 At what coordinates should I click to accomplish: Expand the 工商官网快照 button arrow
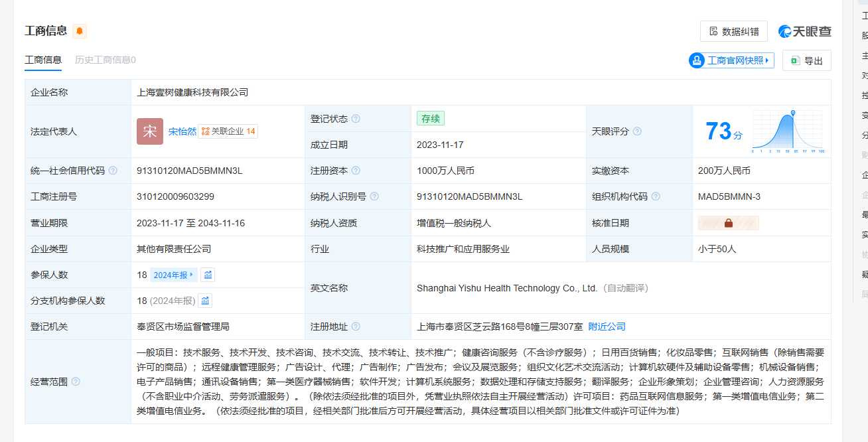(768, 60)
